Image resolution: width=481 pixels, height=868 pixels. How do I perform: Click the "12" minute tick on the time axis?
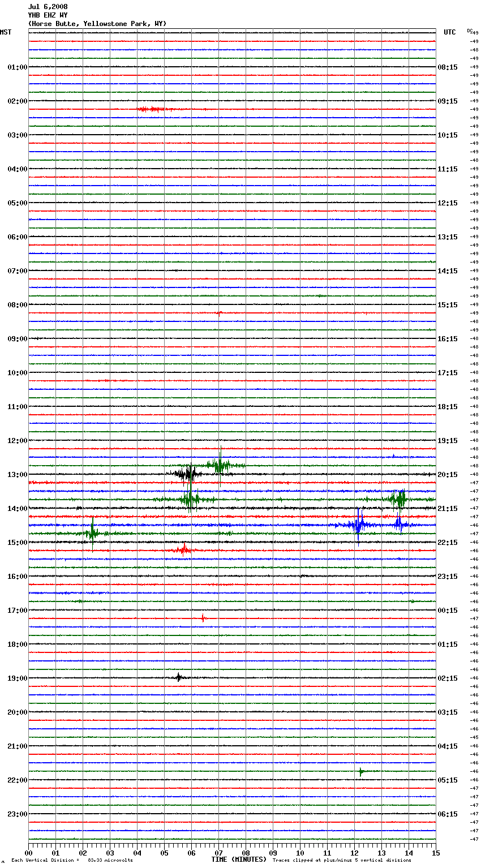(x=354, y=853)
